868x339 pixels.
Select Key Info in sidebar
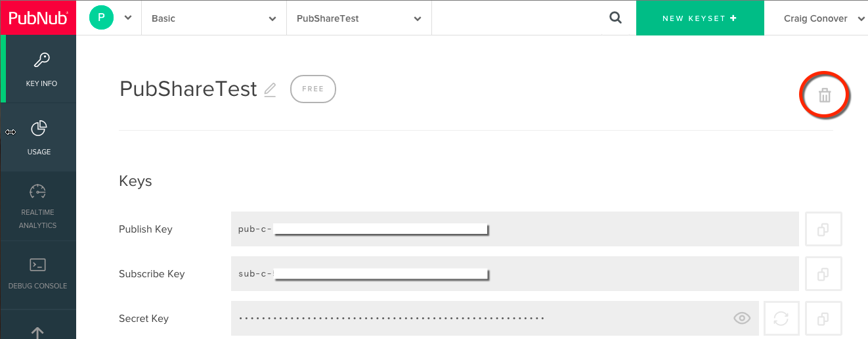pyautogui.click(x=41, y=70)
